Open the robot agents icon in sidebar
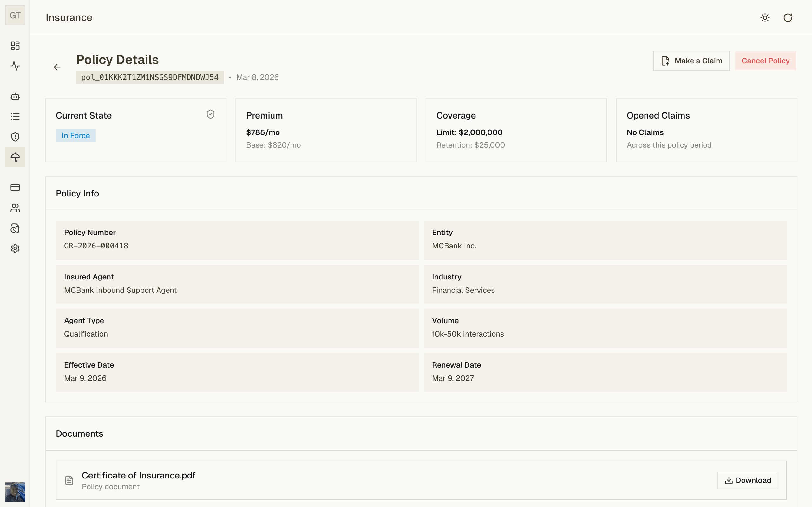Screen dimensions: 812x507 coord(15,97)
